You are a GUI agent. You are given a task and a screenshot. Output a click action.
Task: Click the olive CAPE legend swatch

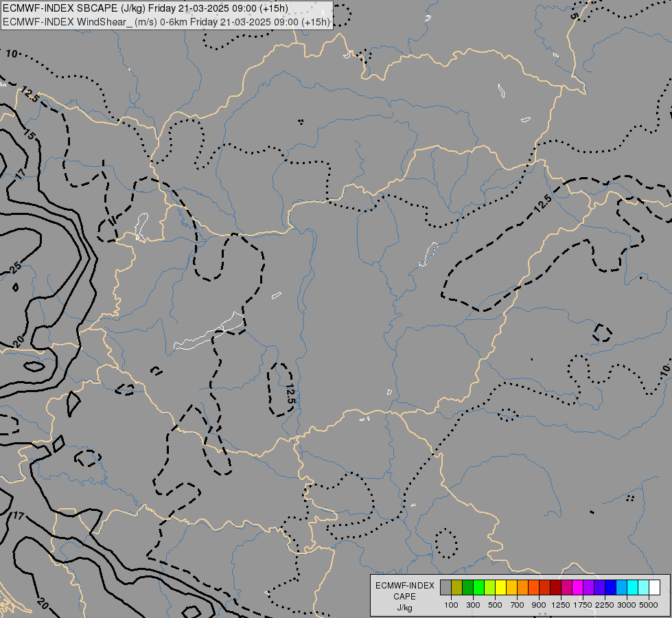point(457,588)
